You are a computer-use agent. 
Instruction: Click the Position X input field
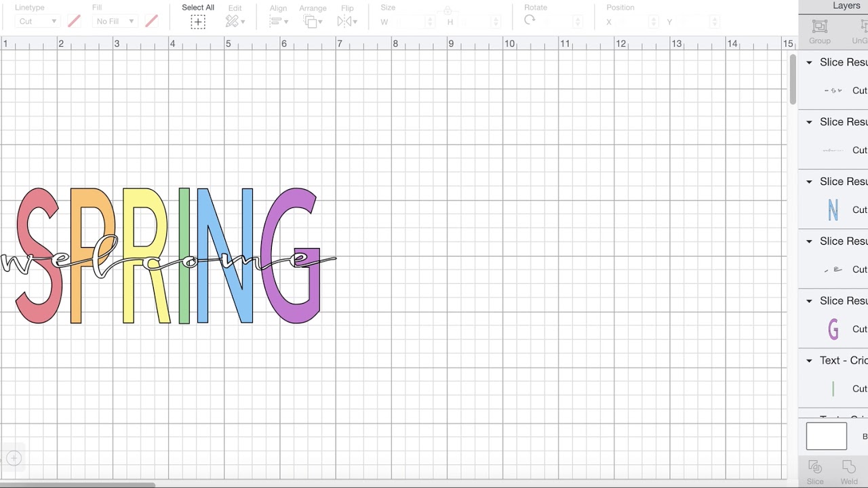633,22
